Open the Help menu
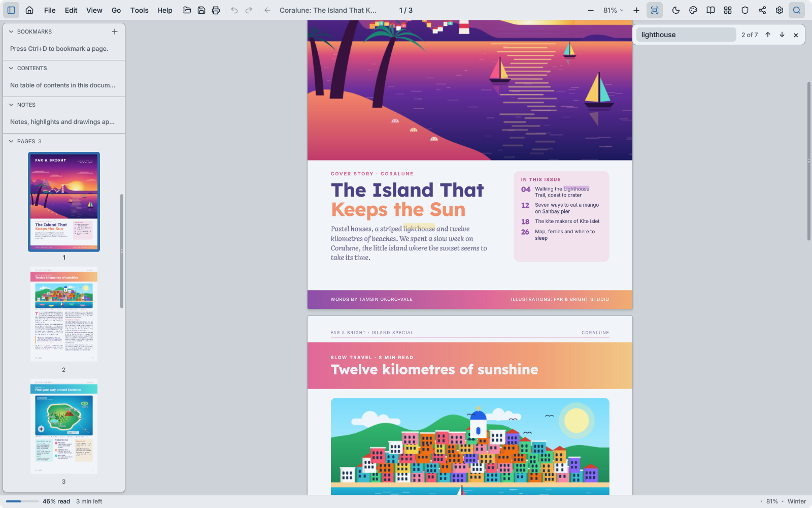This screenshot has height=508, width=812. pyautogui.click(x=165, y=10)
